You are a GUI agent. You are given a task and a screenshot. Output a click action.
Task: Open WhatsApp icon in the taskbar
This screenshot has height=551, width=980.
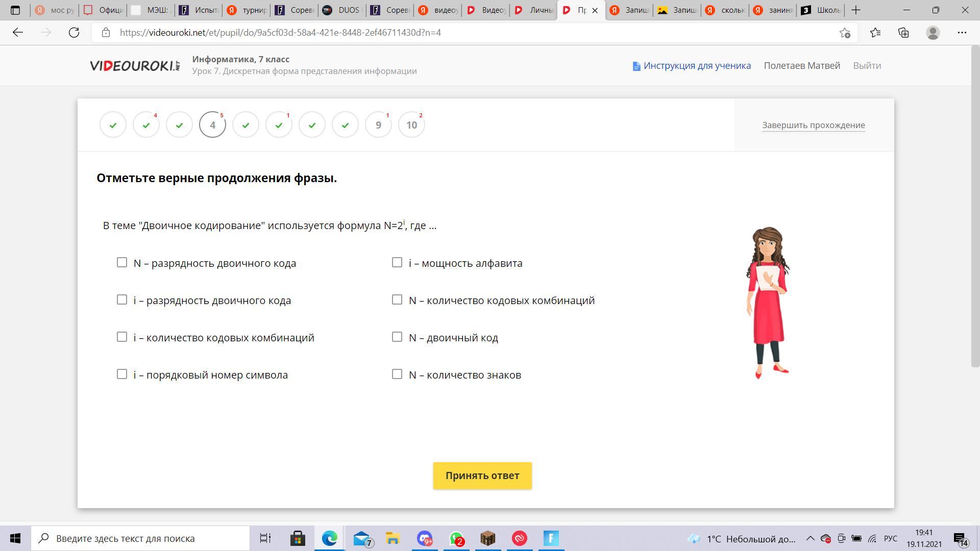(x=456, y=538)
